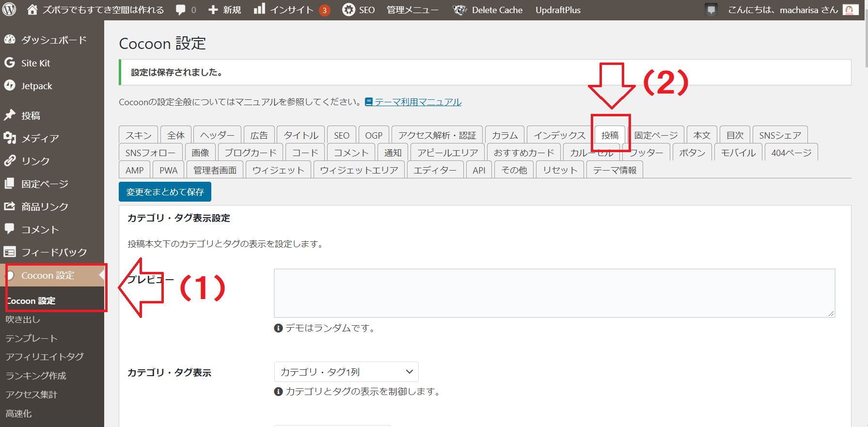This screenshot has height=427, width=868.
Task: Open the Media library sidebar icon
Action: tap(10, 138)
